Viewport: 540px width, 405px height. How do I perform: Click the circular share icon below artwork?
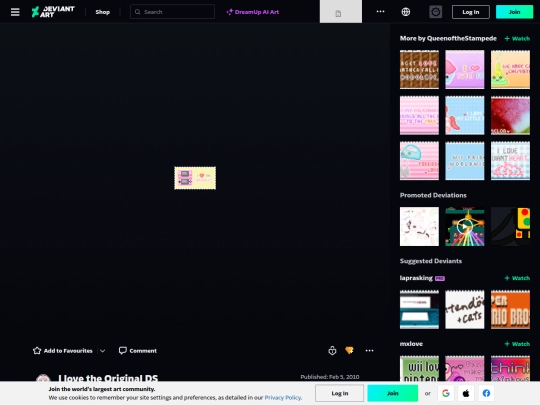click(x=332, y=351)
